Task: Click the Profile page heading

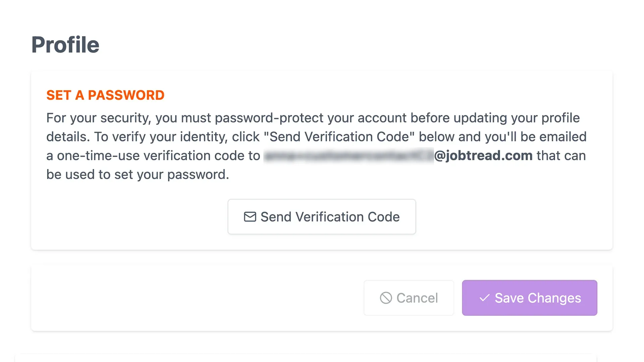Action: tap(65, 44)
